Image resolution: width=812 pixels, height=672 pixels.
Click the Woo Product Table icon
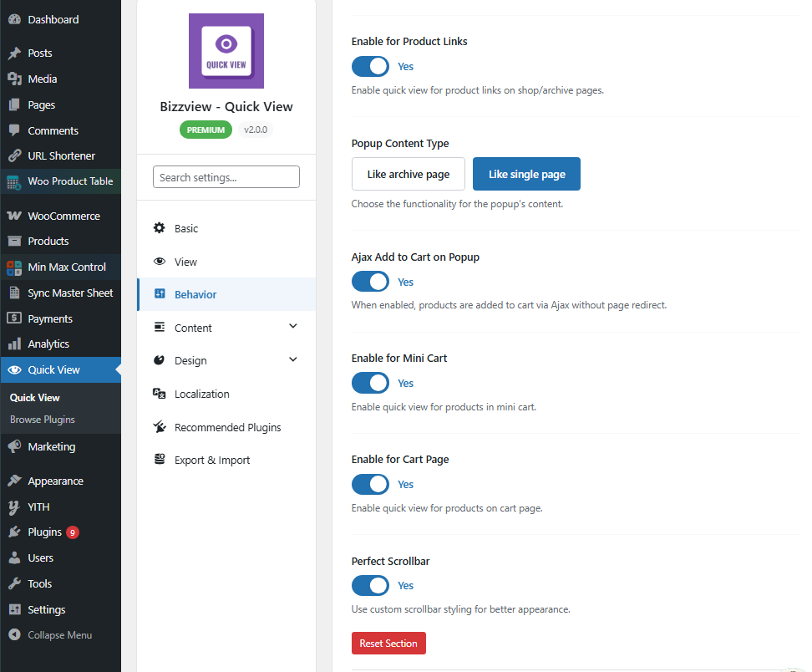[14, 182]
